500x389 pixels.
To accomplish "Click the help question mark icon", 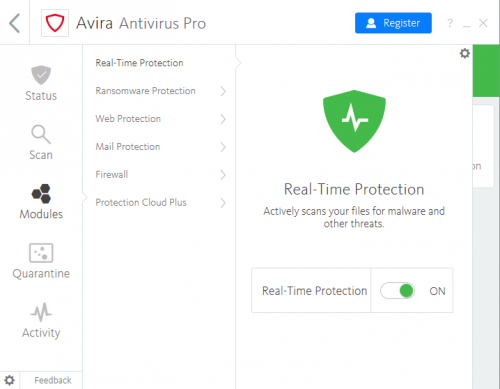I will 450,23.
